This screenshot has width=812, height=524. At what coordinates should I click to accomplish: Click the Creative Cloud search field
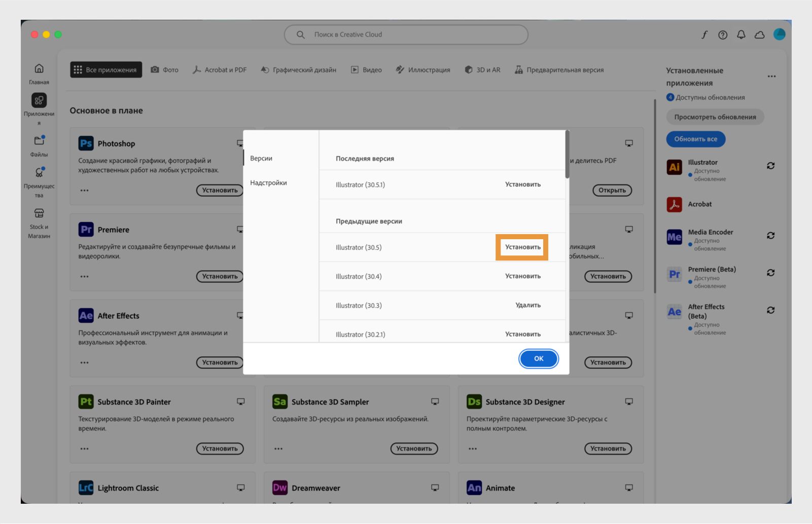tap(406, 34)
